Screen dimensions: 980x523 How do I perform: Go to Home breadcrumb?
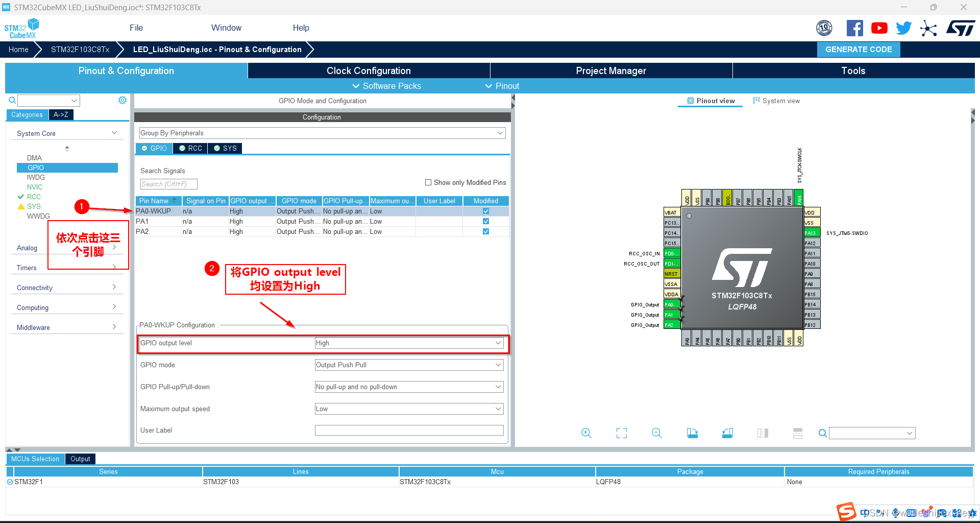(18, 50)
